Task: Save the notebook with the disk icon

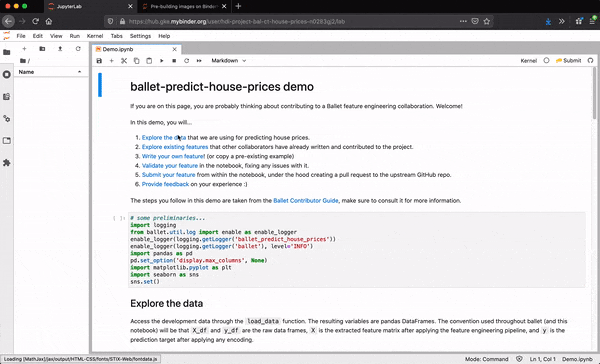Action: (x=99, y=60)
